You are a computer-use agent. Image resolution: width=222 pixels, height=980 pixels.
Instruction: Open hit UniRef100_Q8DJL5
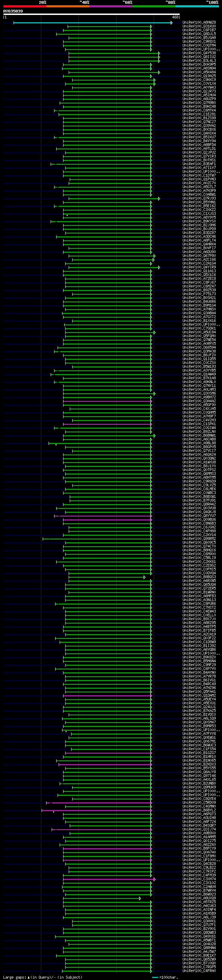click(x=199, y=34)
